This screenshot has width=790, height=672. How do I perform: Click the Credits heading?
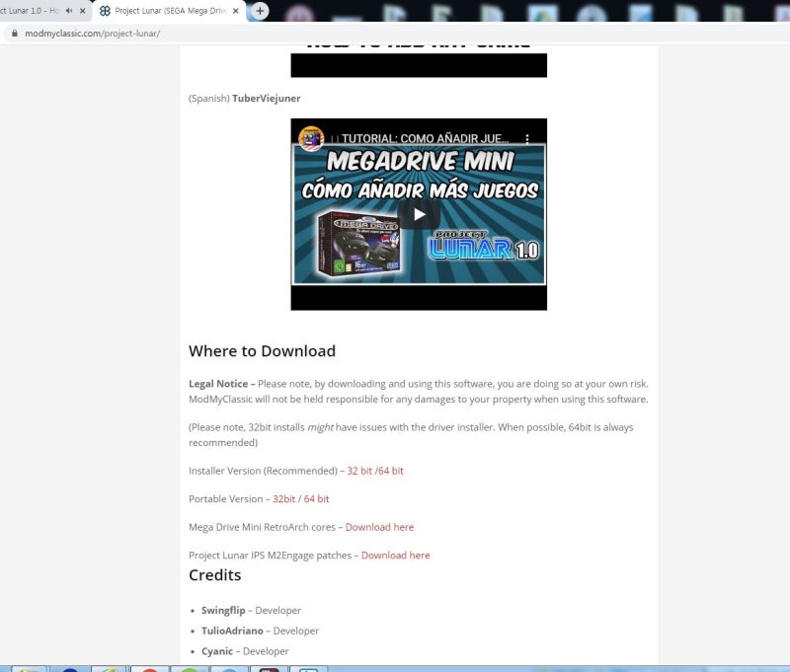point(214,575)
